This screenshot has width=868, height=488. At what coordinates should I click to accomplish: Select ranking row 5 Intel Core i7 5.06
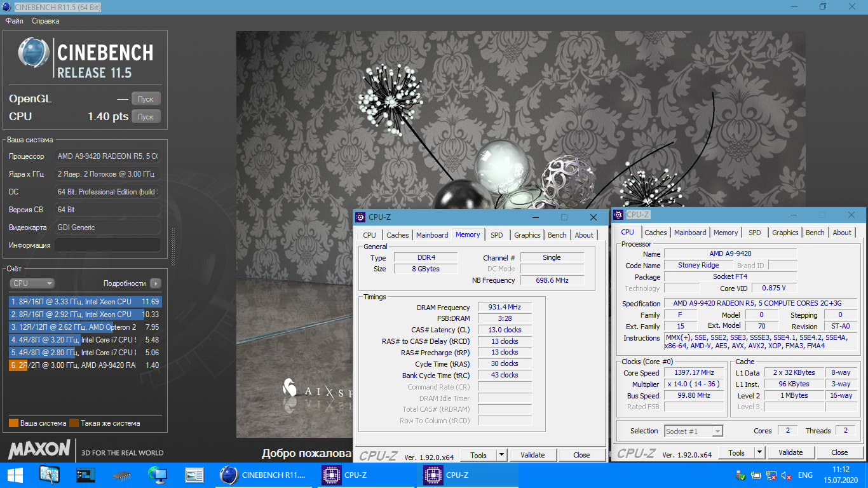85,353
